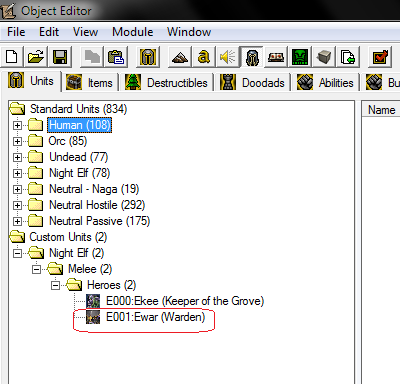400x384 pixels.
Task: Open the AI Editor green face icon
Action: [300, 57]
